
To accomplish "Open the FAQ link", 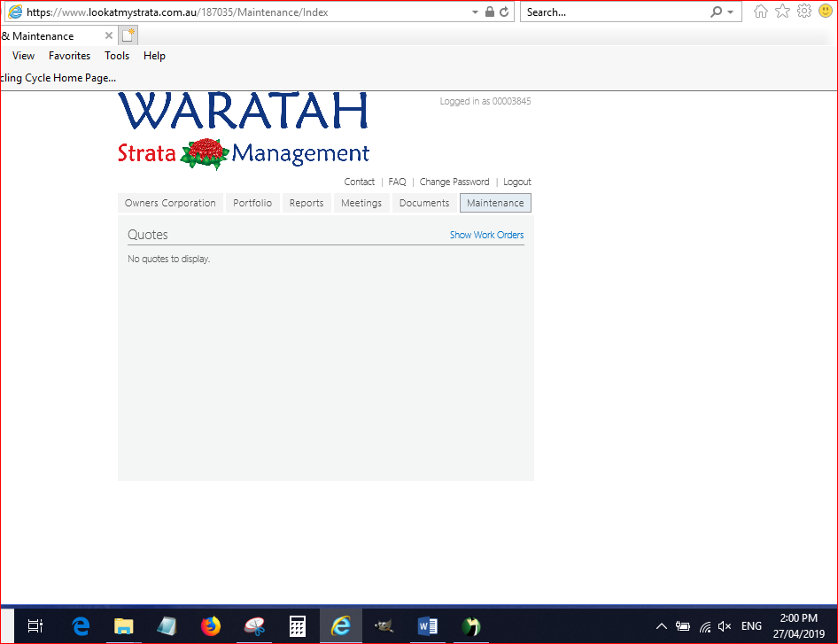I will pos(397,182).
